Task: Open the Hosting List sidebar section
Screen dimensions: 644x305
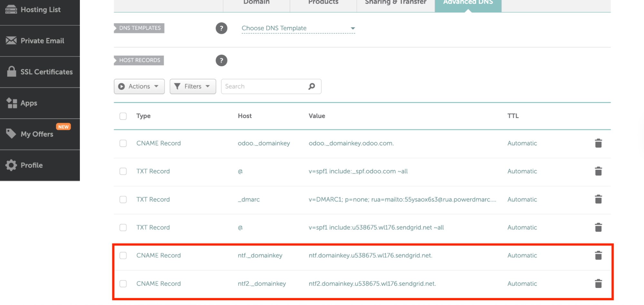Action: (40, 10)
